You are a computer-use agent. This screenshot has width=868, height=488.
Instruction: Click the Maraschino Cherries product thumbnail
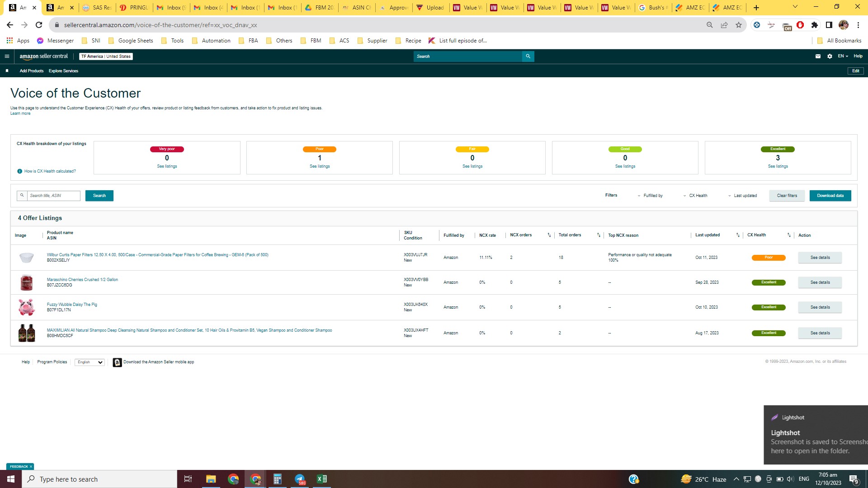(27, 282)
